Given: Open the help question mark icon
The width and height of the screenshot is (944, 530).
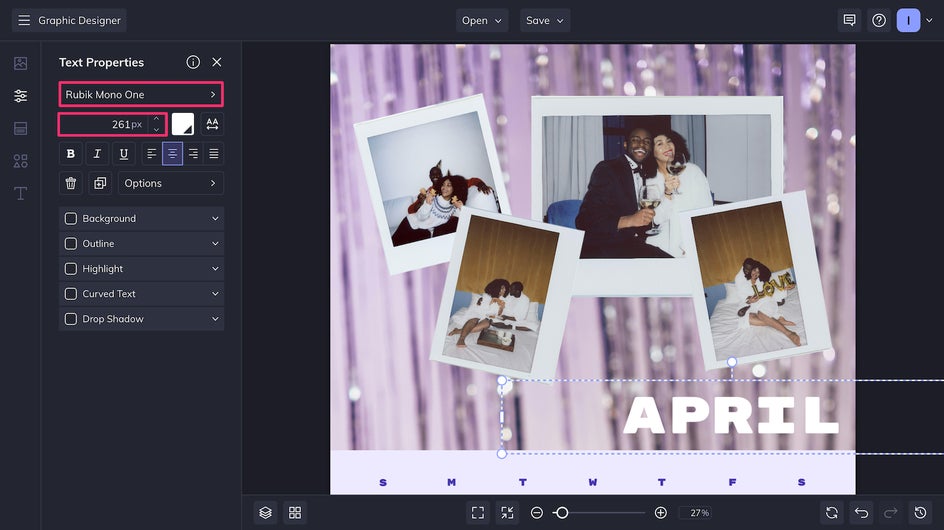Looking at the screenshot, I should (879, 20).
